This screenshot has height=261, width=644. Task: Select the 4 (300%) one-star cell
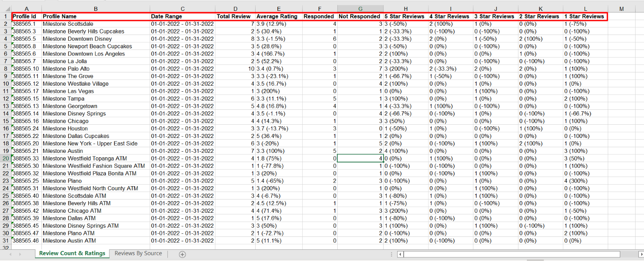tap(586, 181)
